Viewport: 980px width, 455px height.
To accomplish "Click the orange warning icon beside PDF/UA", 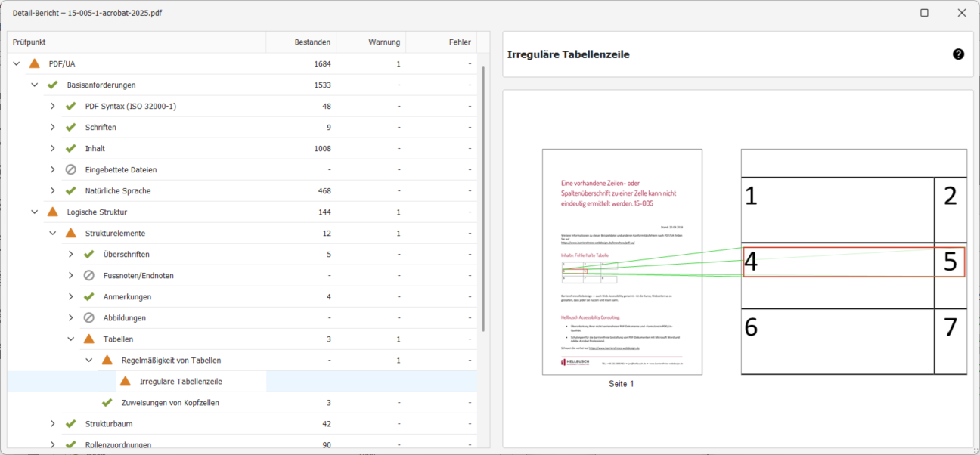I will click(35, 63).
